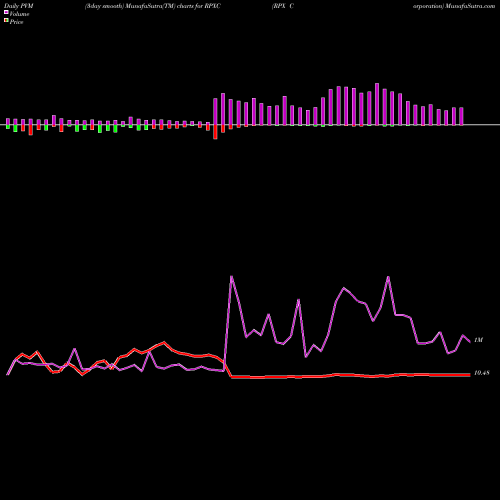Click the '(3day smooth) MunafaSutra(TM) charts for RPXC' title
Viewport: 500px width, 500px height.
click(153, 6)
